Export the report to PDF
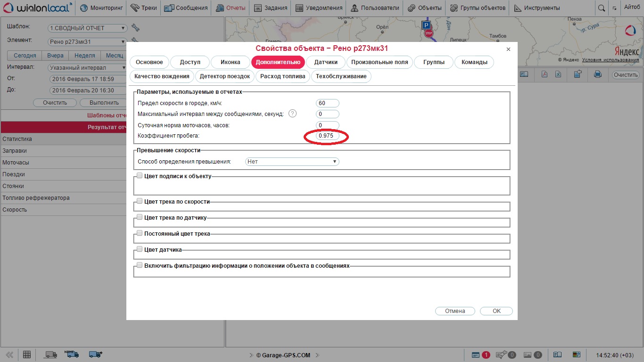This screenshot has height=362, width=644. tap(544, 74)
